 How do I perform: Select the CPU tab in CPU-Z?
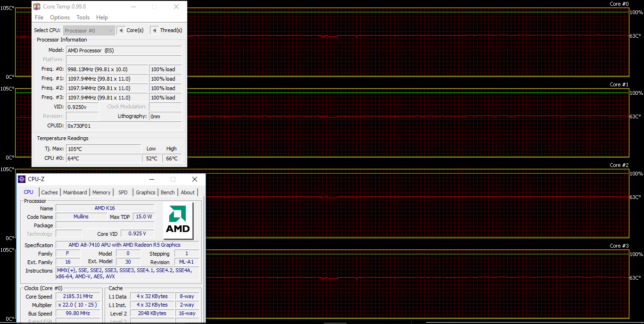pos(29,192)
